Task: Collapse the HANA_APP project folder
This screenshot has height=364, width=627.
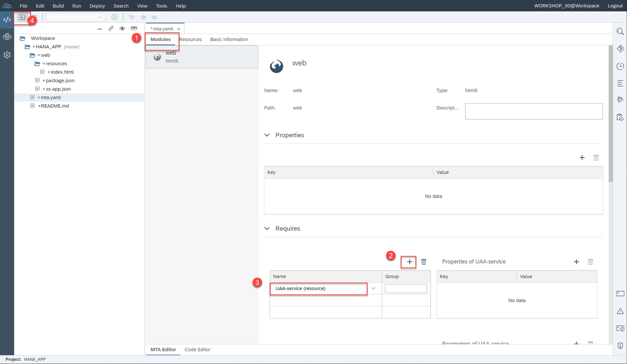Action: [27, 47]
